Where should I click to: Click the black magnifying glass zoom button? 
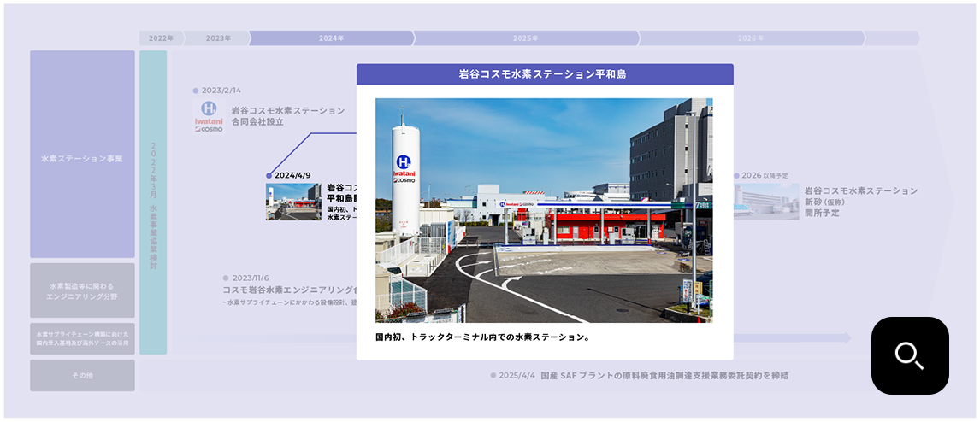click(x=910, y=356)
